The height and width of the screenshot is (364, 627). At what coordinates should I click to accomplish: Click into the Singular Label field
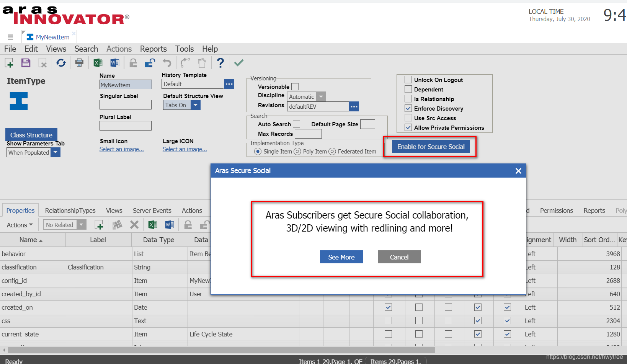point(126,105)
